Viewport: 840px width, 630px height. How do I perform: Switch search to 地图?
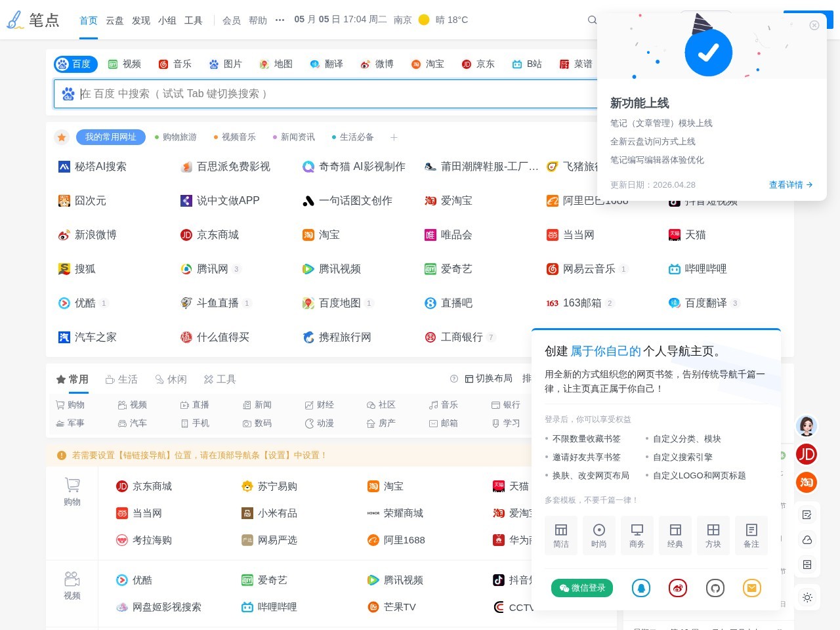pyautogui.click(x=276, y=64)
